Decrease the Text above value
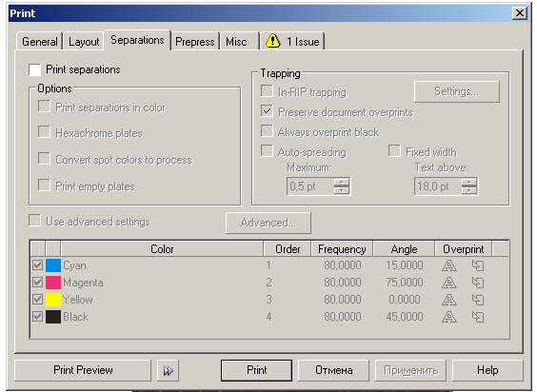The width and height of the screenshot is (537, 392). point(468,190)
